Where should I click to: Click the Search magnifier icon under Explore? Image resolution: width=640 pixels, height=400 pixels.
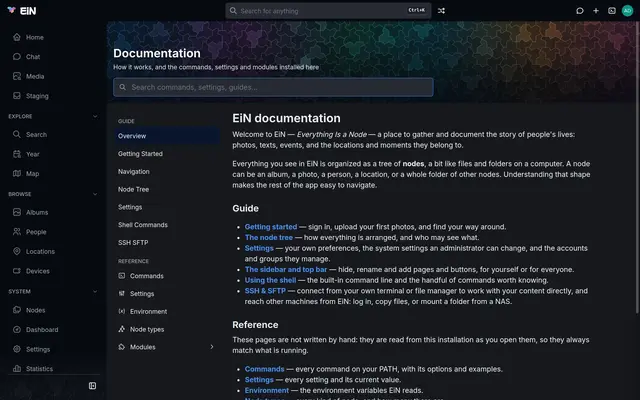pos(17,134)
